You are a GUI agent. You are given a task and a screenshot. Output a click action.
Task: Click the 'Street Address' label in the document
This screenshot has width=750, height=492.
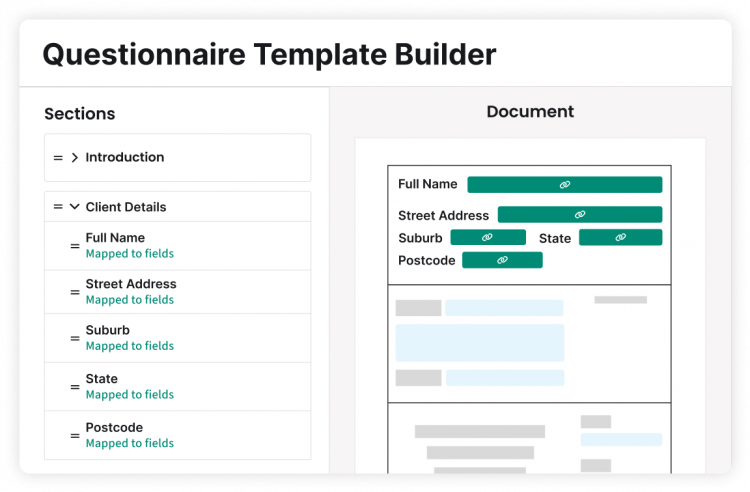click(443, 216)
